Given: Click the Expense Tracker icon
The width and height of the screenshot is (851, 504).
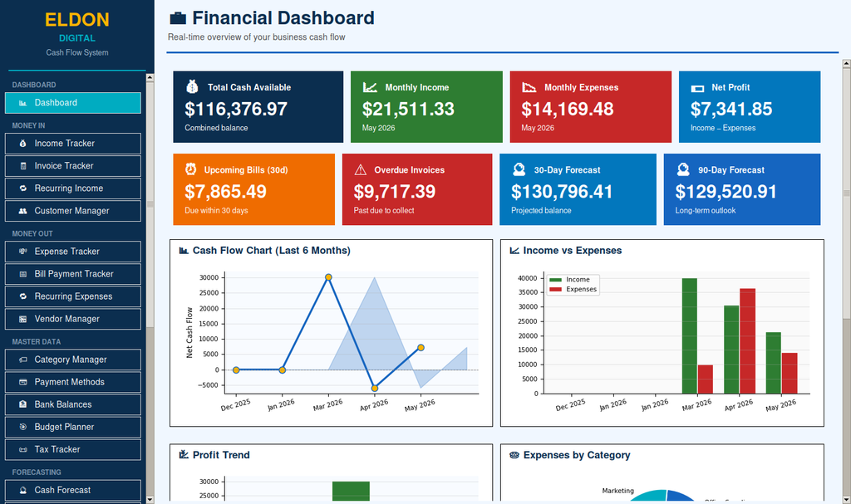Looking at the screenshot, I should click(22, 252).
